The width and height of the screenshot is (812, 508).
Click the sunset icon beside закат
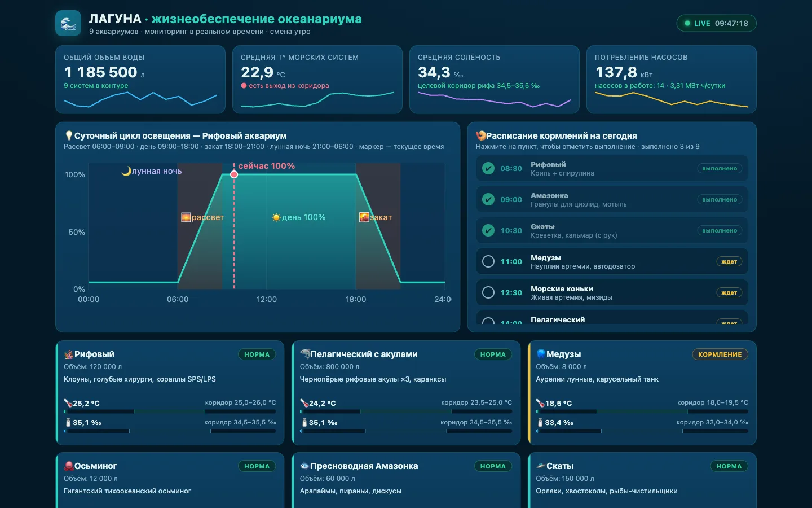point(364,217)
